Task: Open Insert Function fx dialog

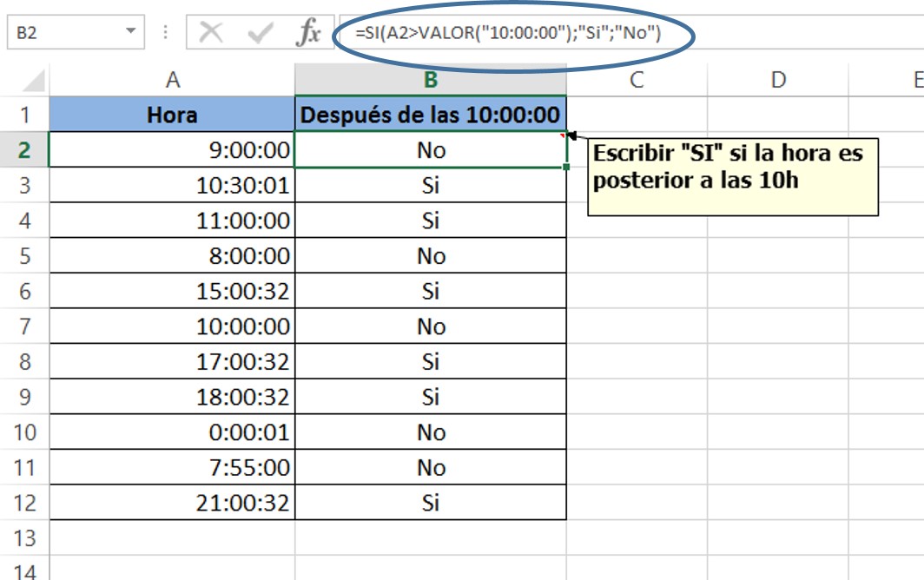Action: coord(307,34)
